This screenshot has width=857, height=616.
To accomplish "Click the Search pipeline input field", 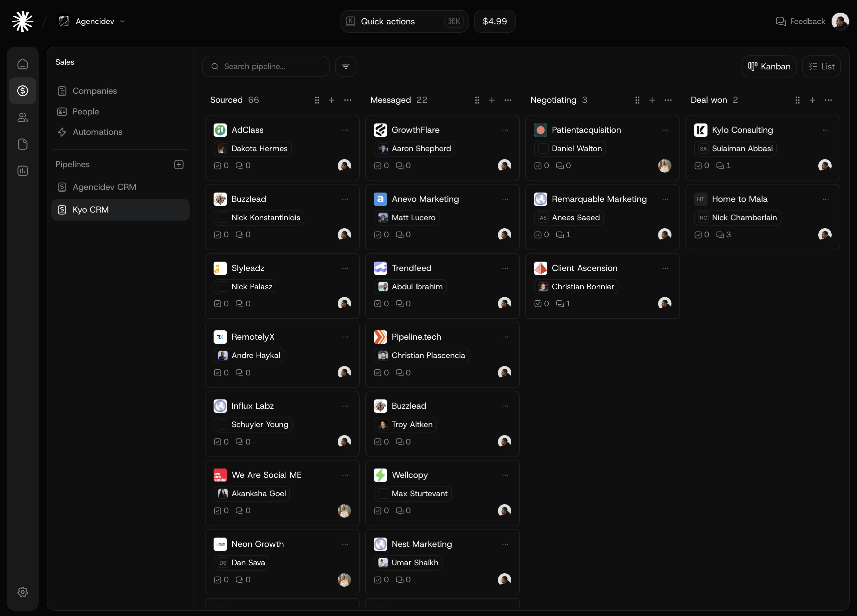I will [x=266, y=66].
